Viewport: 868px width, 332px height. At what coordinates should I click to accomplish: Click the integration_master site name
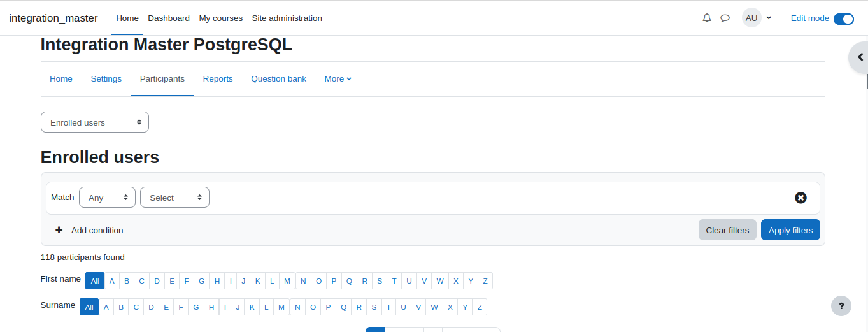53,18
